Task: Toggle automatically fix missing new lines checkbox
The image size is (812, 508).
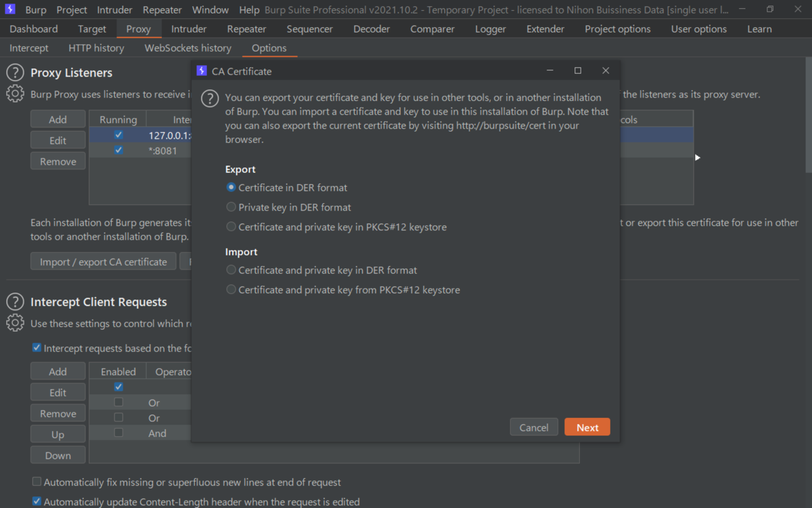Action: [x=37, y=482]
